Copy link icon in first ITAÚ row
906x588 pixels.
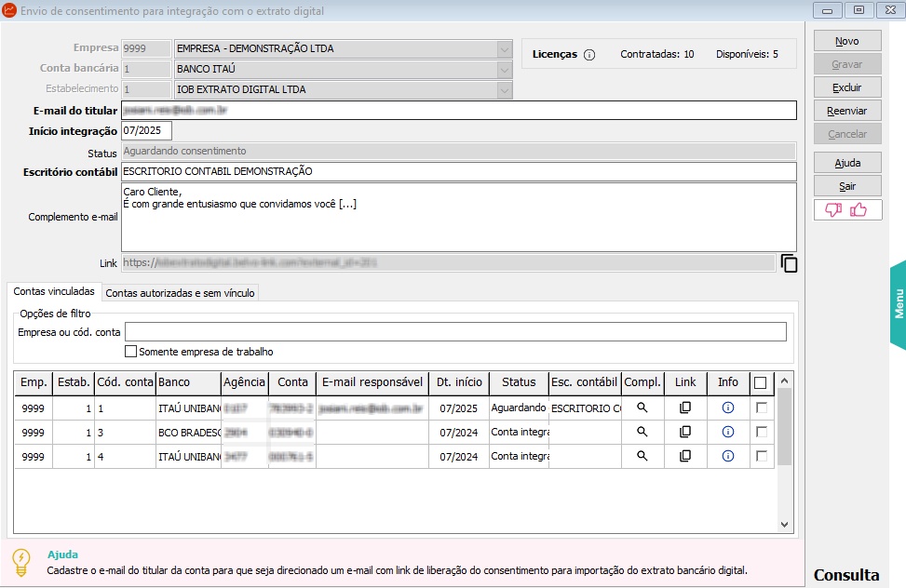point(685,408)
